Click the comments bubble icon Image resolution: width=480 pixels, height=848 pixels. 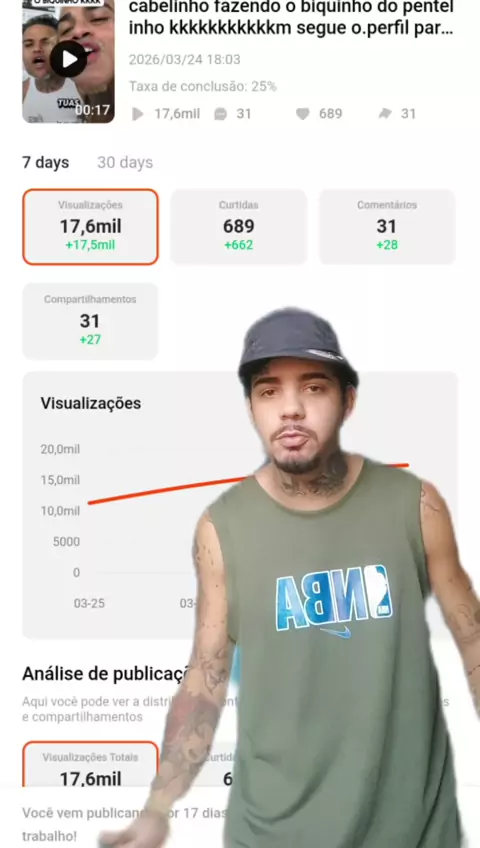click(x=221, y=114)
